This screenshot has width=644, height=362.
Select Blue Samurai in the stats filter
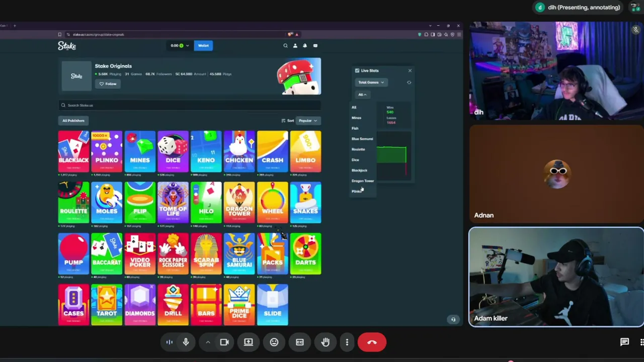pos(362,139)
